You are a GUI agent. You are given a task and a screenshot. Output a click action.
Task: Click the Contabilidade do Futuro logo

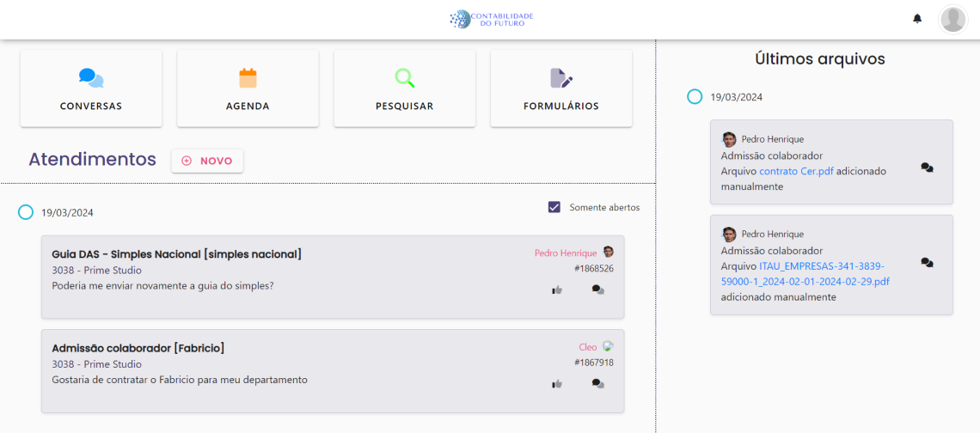click(491, 19)
